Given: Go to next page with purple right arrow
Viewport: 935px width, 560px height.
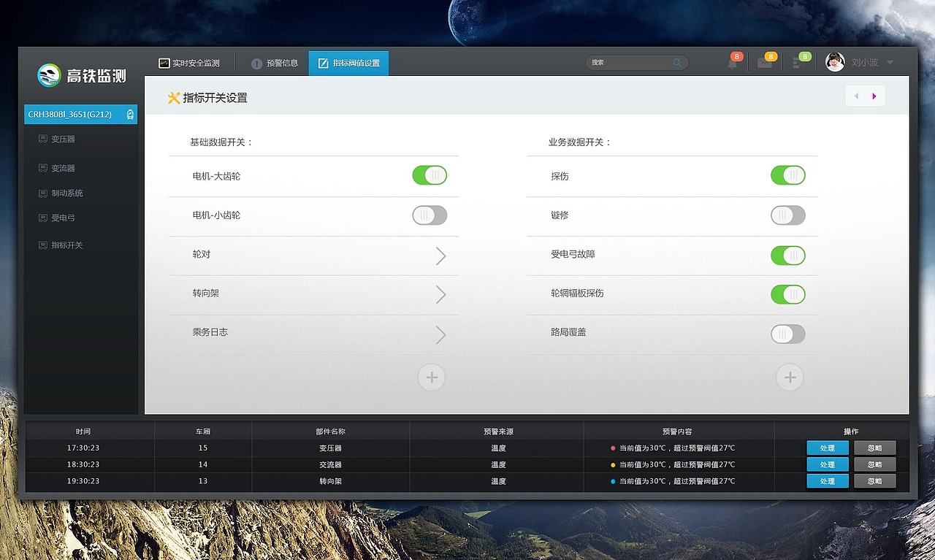Looking at the screenshot, I should pos(875,96).
